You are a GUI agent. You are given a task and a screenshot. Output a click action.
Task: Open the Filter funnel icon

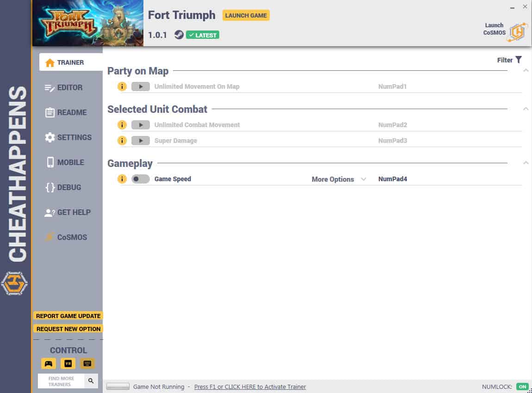(x=519, y=60)
